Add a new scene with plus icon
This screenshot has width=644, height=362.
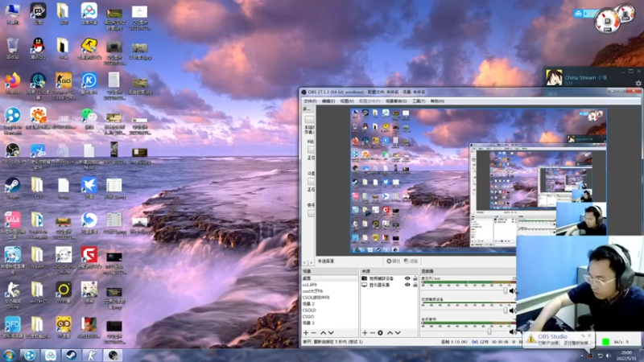(x=306, y=333)
